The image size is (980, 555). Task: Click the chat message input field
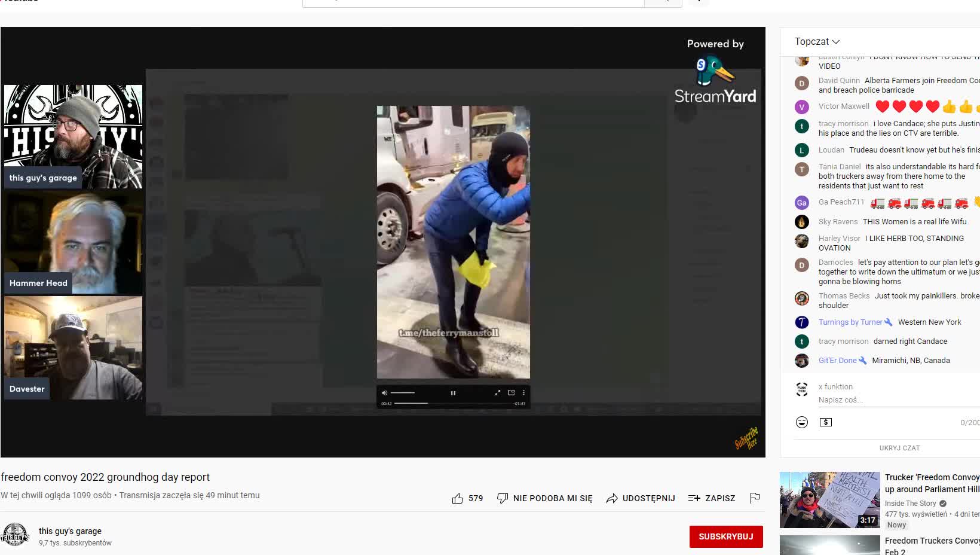(x=898, y=400)
